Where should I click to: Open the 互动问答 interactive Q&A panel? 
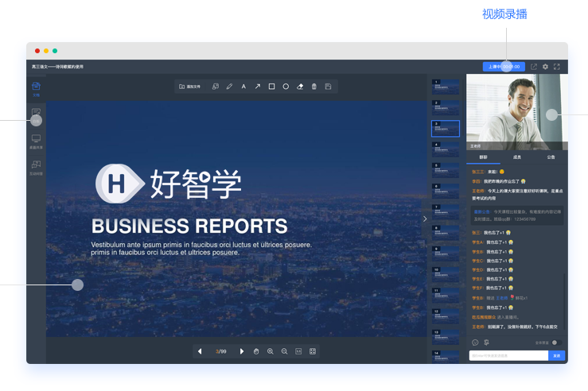point(36,168)
